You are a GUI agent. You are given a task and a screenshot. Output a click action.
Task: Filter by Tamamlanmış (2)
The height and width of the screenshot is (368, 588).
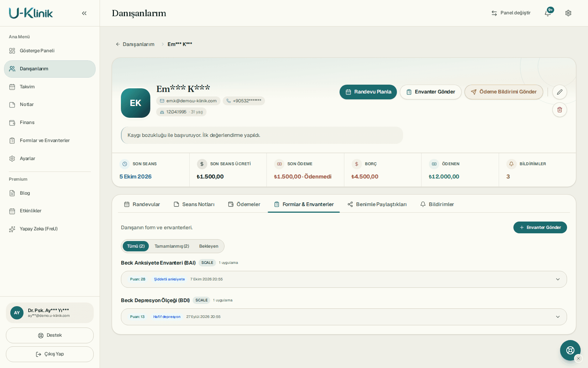(172, 246)
